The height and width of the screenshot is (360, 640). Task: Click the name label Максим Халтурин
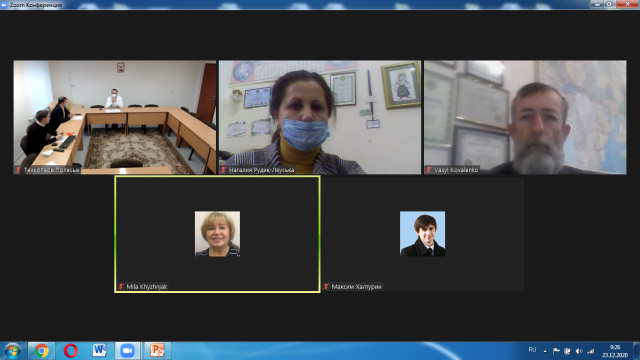click(356, 287)
